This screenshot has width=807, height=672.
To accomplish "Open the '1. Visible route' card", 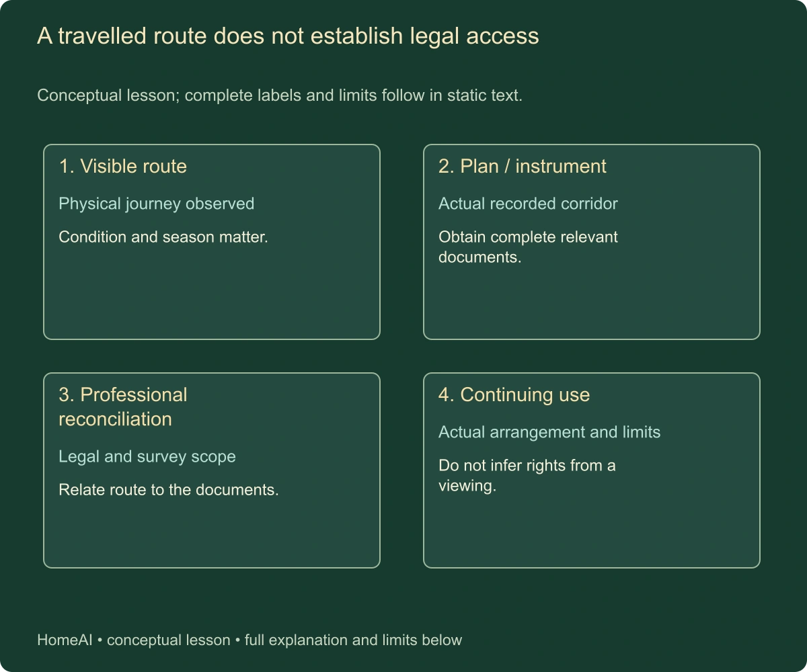I will tap(212, 242).
